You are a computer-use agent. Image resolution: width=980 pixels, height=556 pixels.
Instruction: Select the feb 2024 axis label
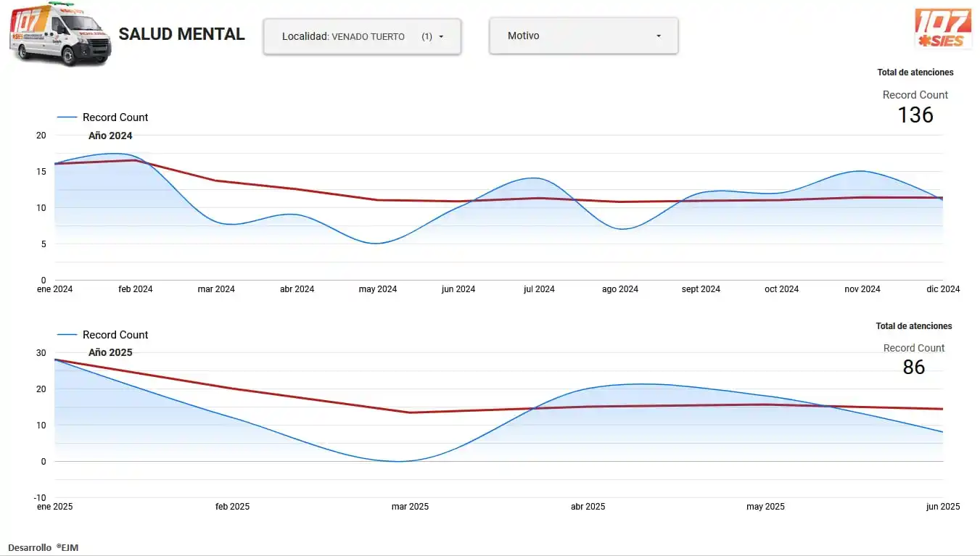[x=136, y=289]
